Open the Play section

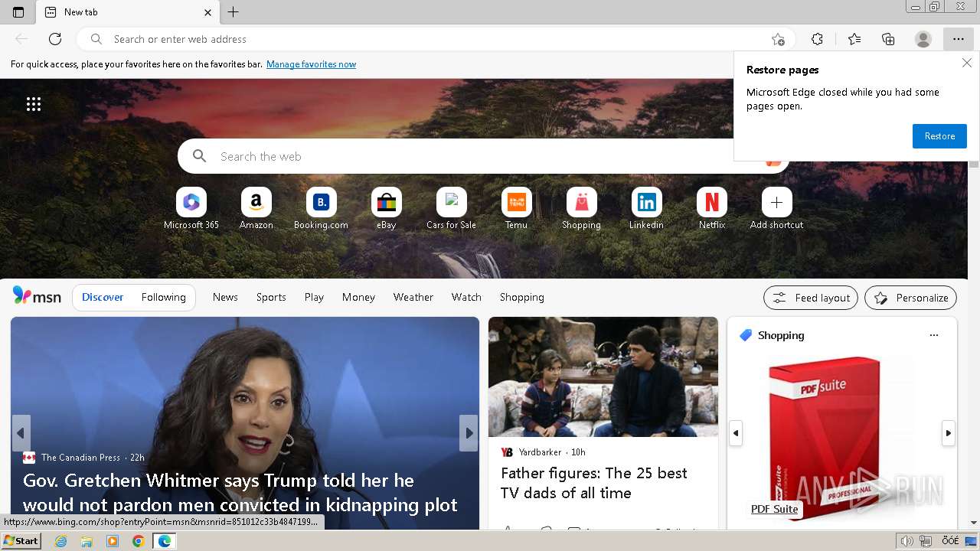point(314,297)
